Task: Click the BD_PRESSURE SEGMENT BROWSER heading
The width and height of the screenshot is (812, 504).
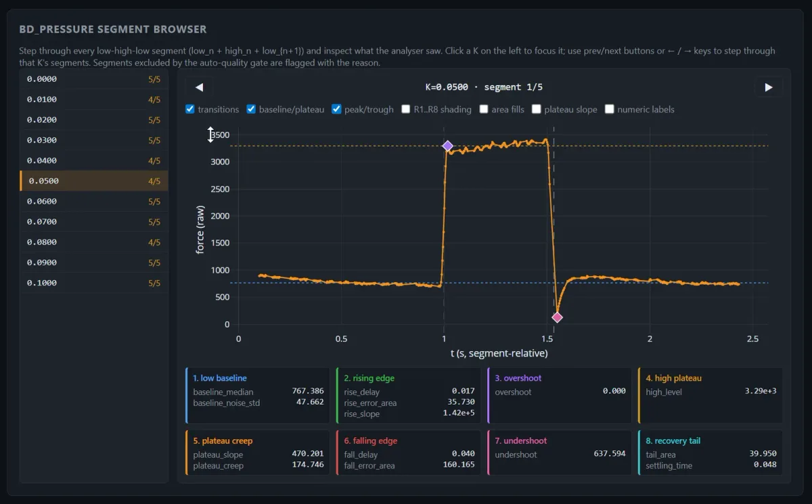Action: tap(113, 29)
